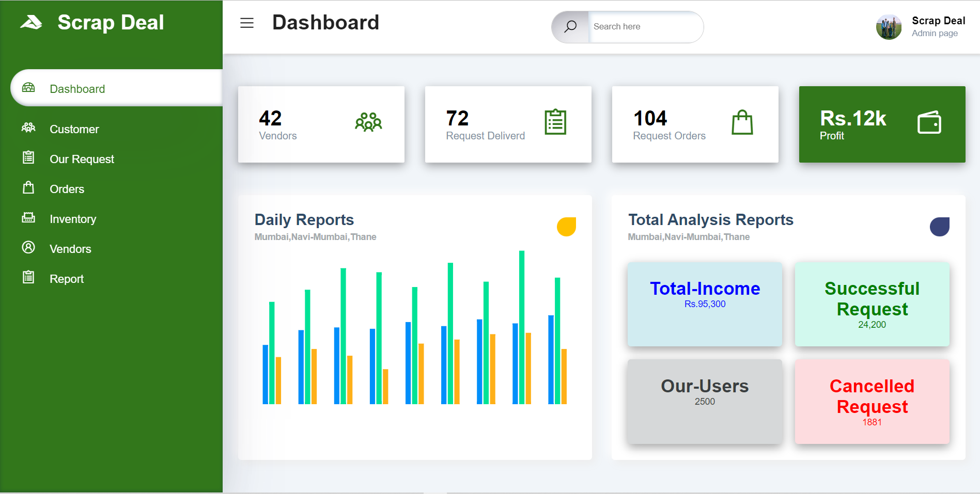Click the Mumbai,Navi-Mumbai,Thane text under Total Analysis
980x494 pixels.
(689, 237)
